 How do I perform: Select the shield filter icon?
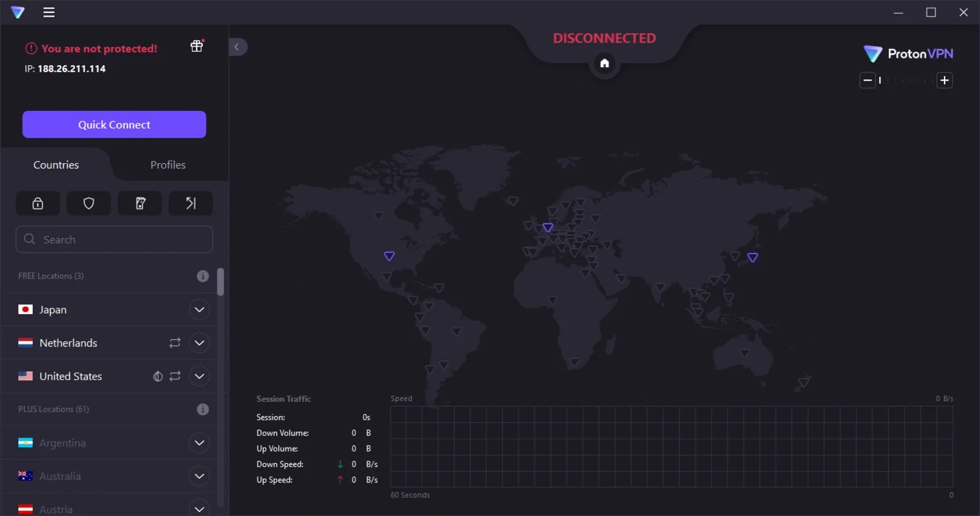[x=88, y=203]
